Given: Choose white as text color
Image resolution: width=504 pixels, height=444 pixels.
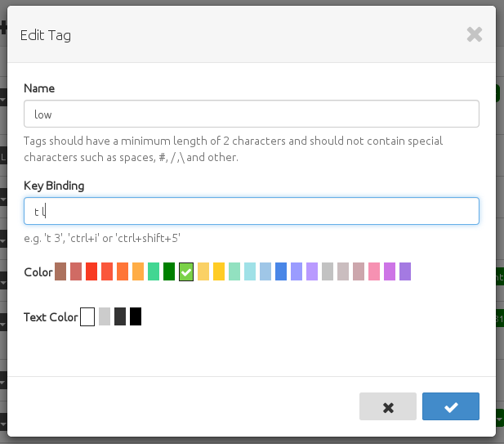Looking at the screenshot, I should coord(87,316).
